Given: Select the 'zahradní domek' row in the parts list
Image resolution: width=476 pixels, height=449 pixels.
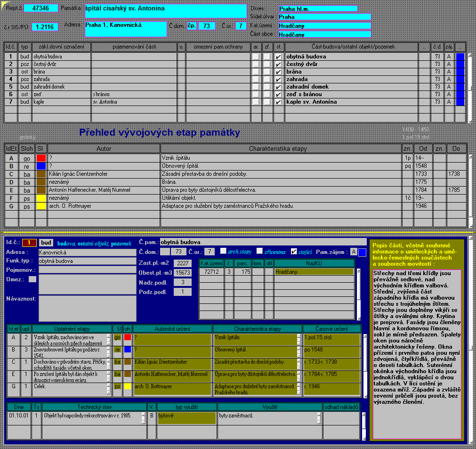Looking at the screenshot, I should pos(234,87).
